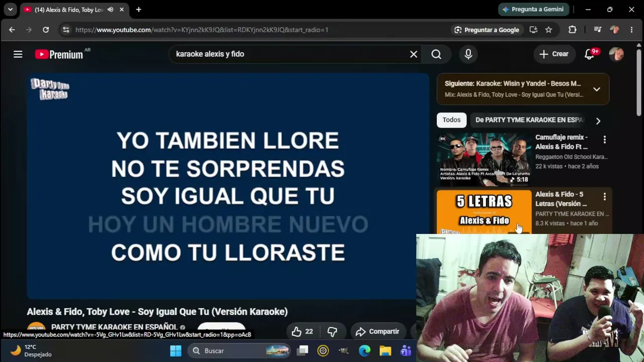This screenshot has width=644, height=362.
Task: Go back in browser history
Action: [x=12, y=30]
